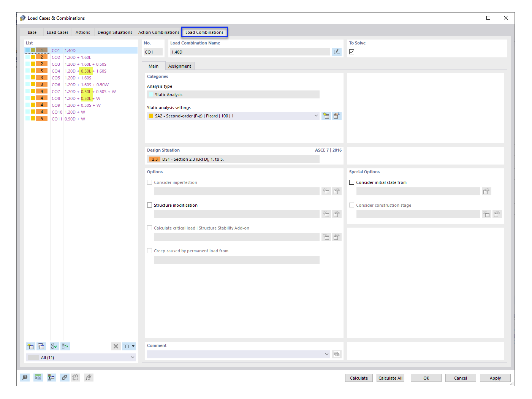
Task: Click the Cancel button
Action: tap(461, 378)
